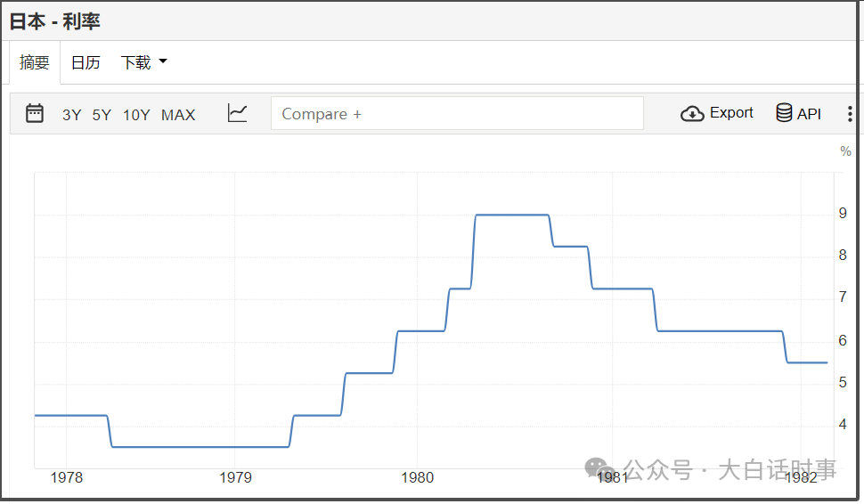Screen dimensions: 864x504
Task: Click the Export text label
Action: point(731,113)
